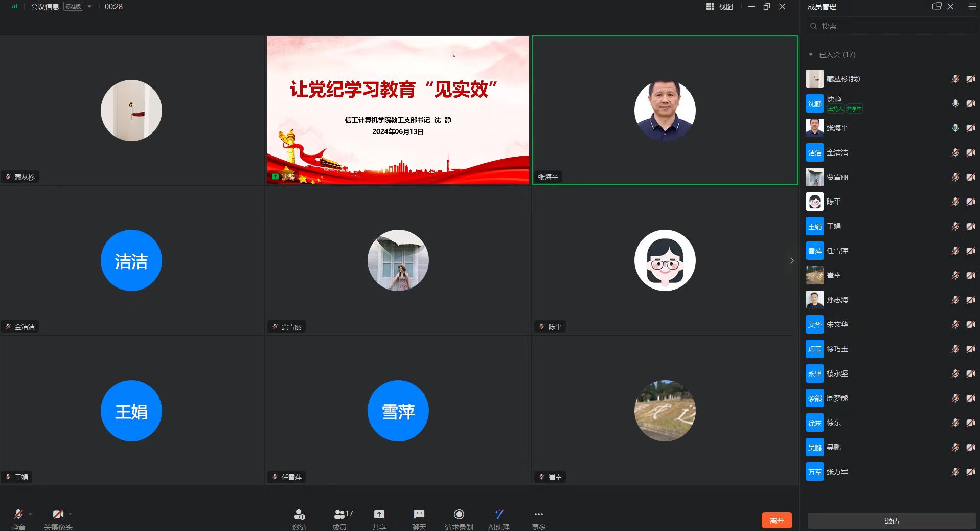Close the member management panel
This screenshot has width=980, height=531.
coord(950,6)
